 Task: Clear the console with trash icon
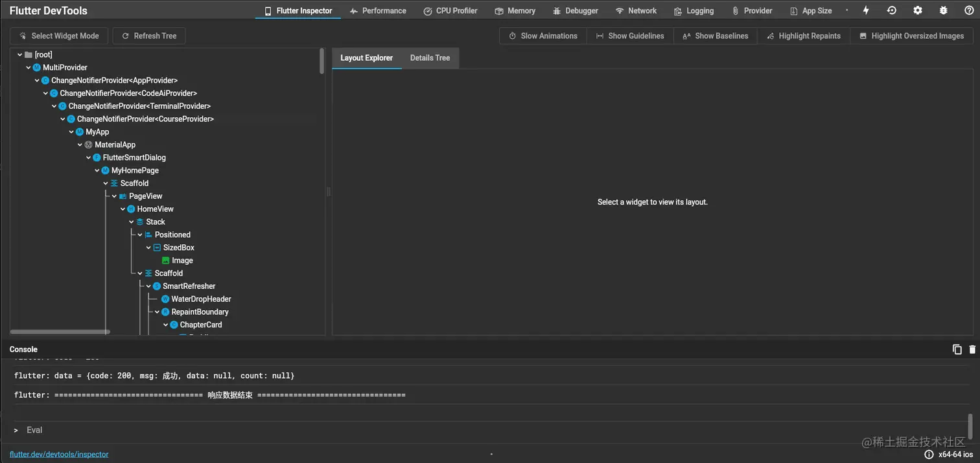tap(972, 349)
